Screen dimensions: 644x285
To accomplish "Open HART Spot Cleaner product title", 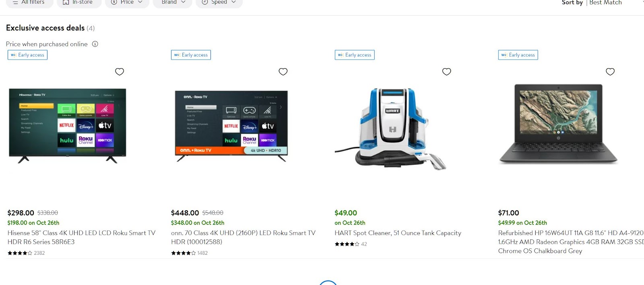I will [x=398, y=233].
